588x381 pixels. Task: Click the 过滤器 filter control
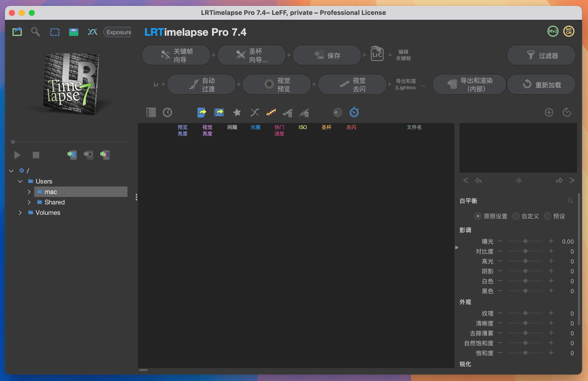coord(541,55)
